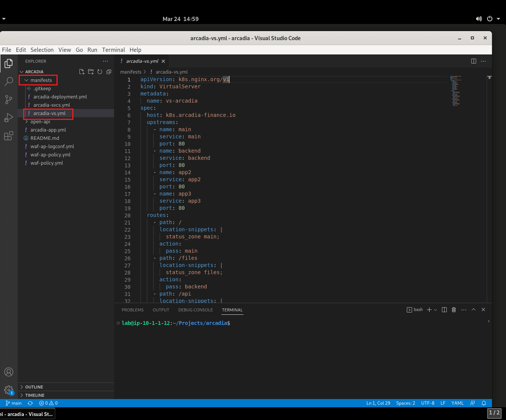Image resolution: width=506 pixels, height=420 pixels.
Task: Close the terminal panel
Action: pos(483,310)
